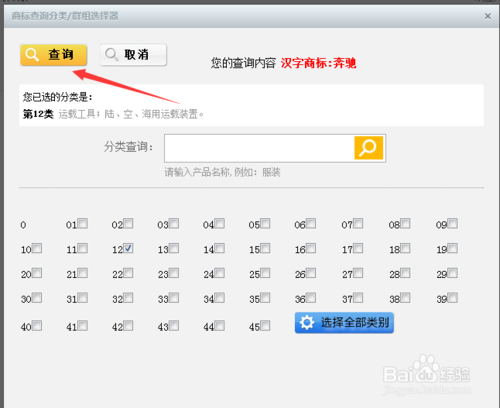Image resolution: width=500 pixels, height=408 pixels.
Task: Check category 16 checkbox
Action: coord(311,248)
